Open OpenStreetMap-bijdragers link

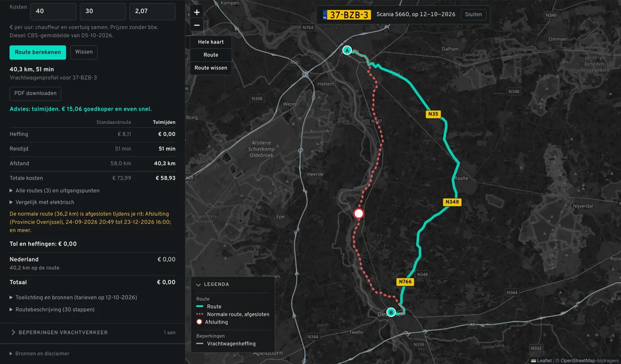click(x=590, y=361)
